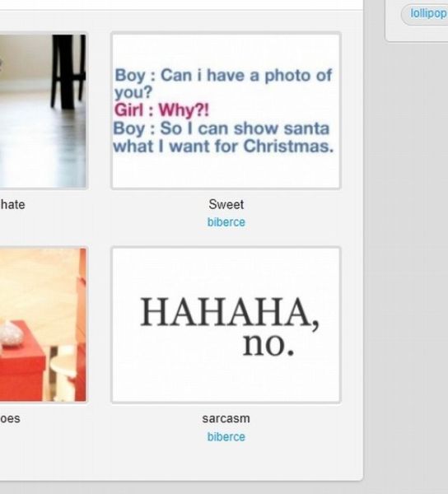
Task: Click the silver ornament on red box
Action: (x=11, y=333)
